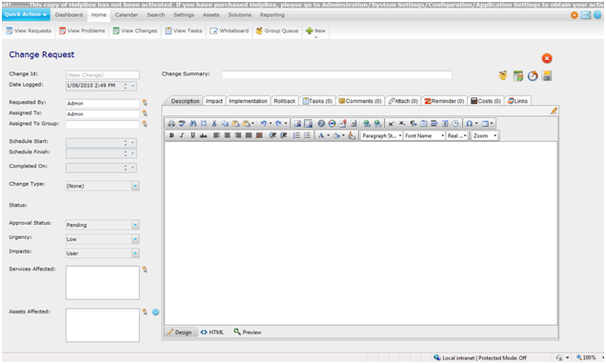This screenshot has width=606, height=364.
Task: Click the superscript icon
Action: [x=391, y=124]
